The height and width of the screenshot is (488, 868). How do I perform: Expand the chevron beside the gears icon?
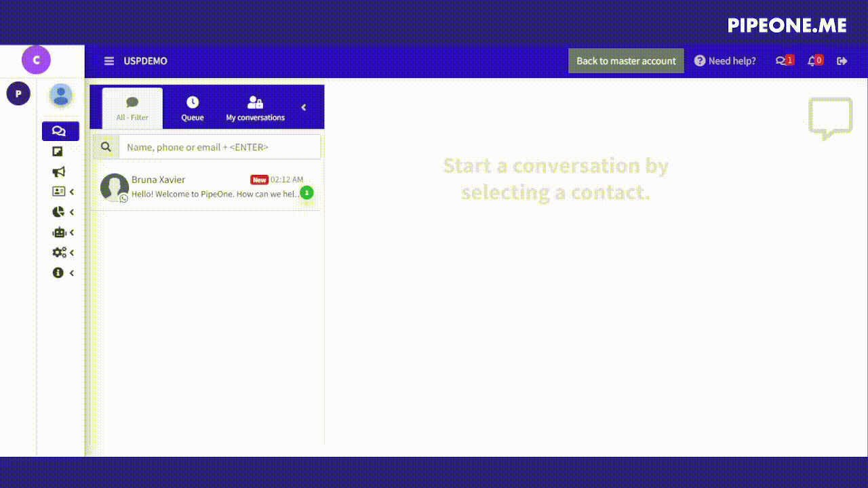(72, 253)
